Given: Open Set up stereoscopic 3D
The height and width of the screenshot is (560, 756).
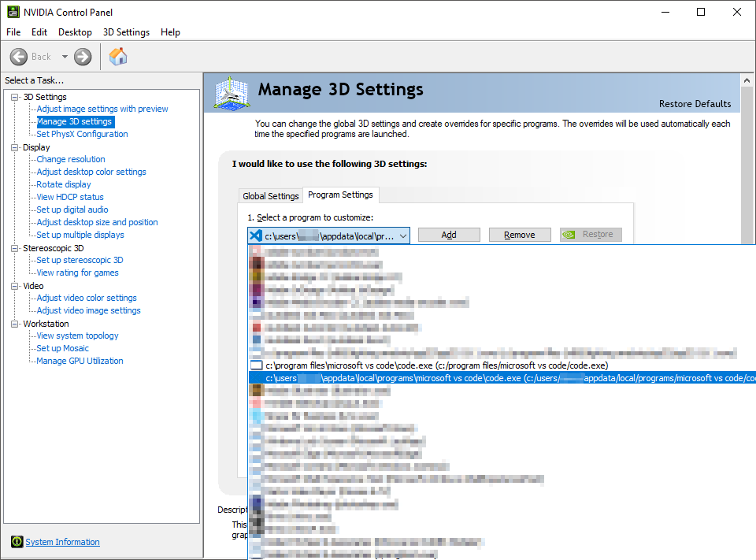Looking at the screenshot, I should (x=80, y=260).
